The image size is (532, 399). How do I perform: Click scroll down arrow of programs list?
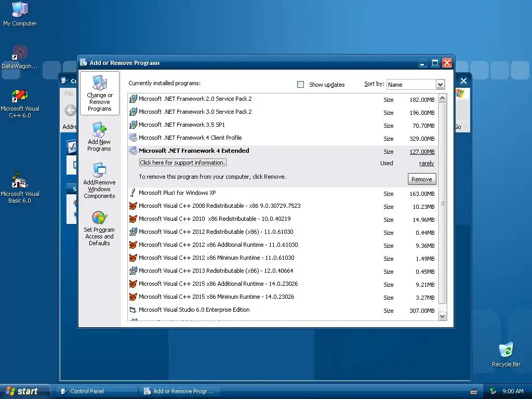pyautogui.click(x=443, y=316)
